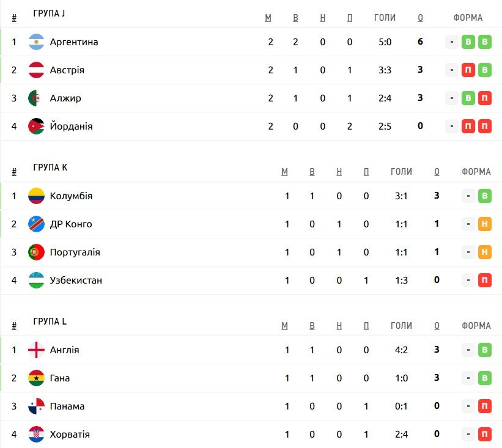The width and height of the screenshot is (502, 448).
Task: Click Argentina's latest green В form badge
Action: [x=485, y=42]
